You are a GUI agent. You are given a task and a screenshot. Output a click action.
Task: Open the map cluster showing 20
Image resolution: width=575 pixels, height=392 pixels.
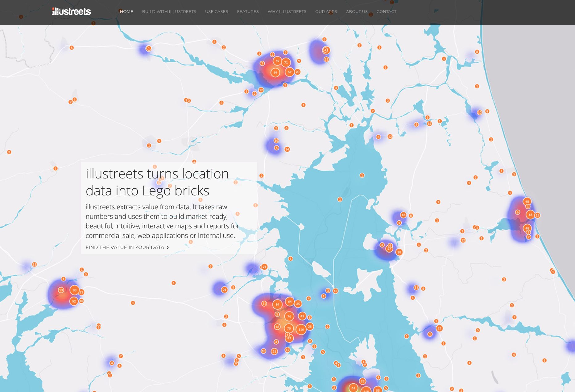coord(297,72)
